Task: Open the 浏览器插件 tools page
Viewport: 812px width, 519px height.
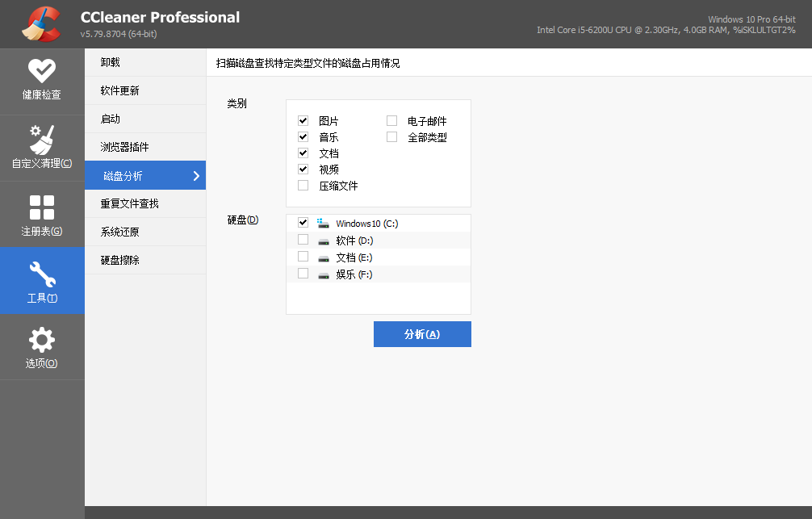Action: pyautogui.click(x=145, y=147)
